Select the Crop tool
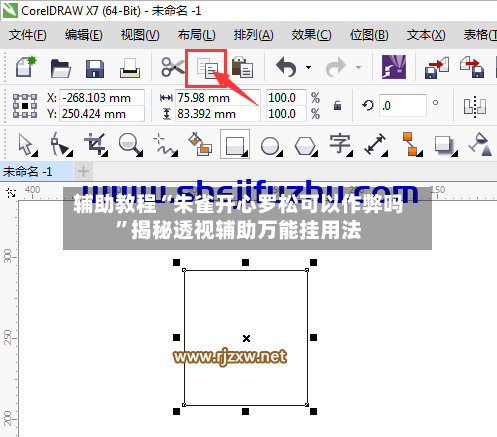The width and height of the screenshot is (497, 437). pyautogui.click(x=96, y=144)
